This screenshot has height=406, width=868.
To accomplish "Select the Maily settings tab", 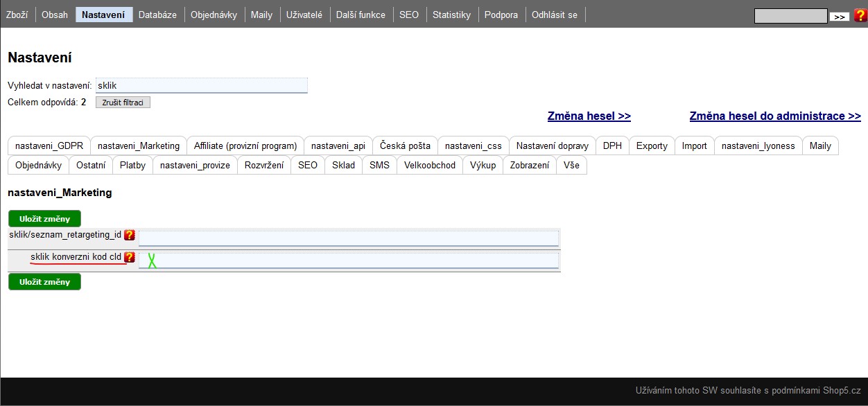I will pos(821,145).
